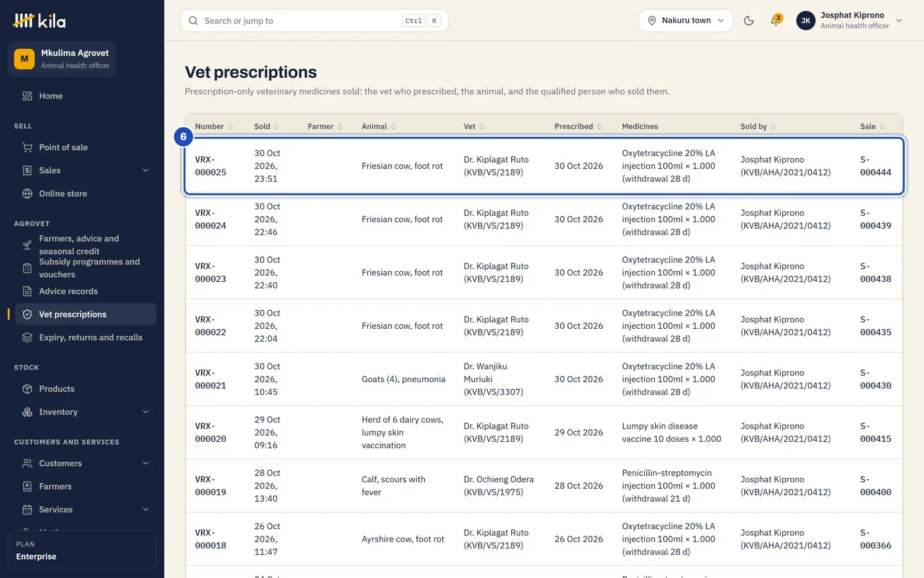Sort by the Sold by column
Image resolution: width=924 pixels, height=578 pixels.
click(758, 127)
